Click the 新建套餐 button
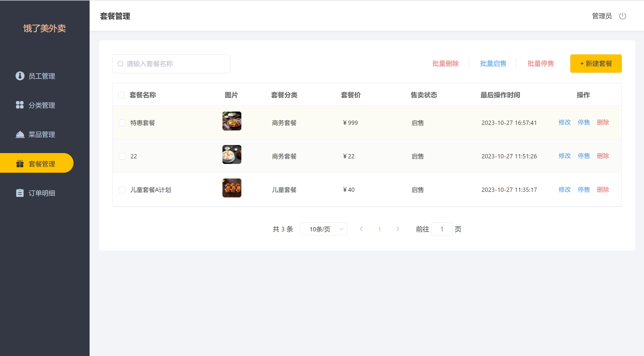The width and height of the screenshot is (644, 356). tap(596, 64)
